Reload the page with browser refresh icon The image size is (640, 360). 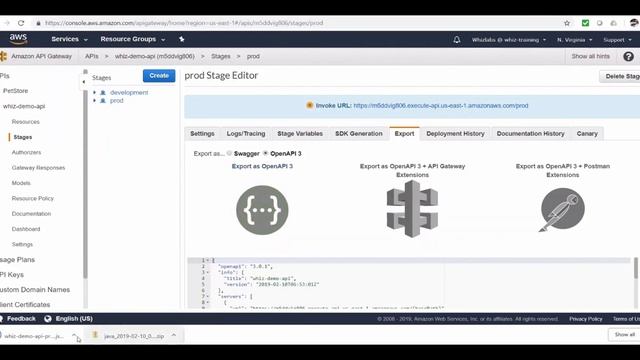[21, 23]
